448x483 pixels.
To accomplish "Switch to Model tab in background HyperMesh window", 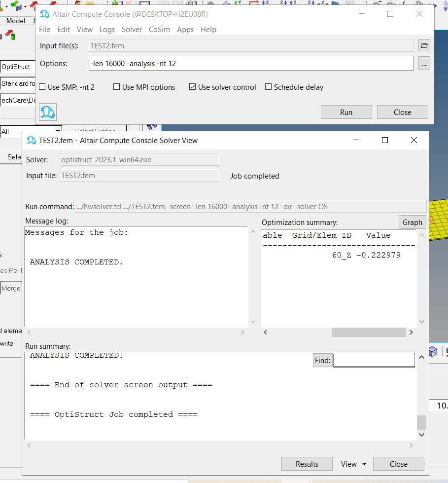I will [16, 21].
